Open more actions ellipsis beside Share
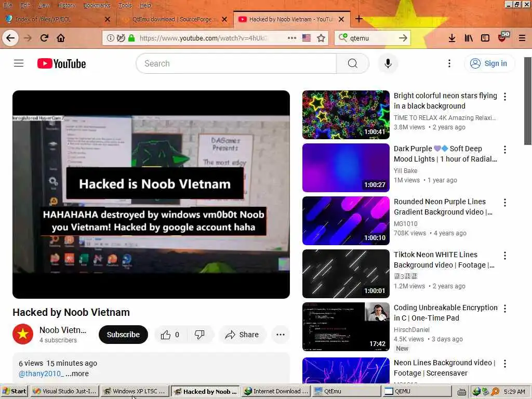The width and height of the screenshot is (532, 399). (280, 335)
